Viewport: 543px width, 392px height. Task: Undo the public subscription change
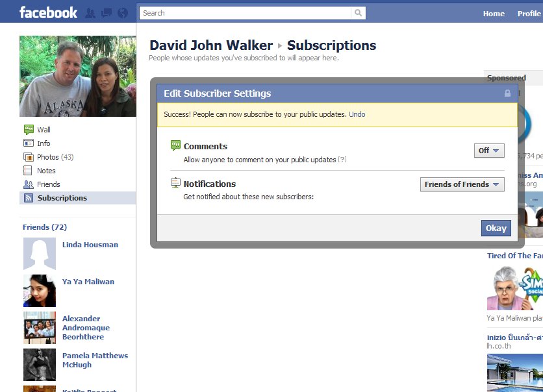[357, 114]
